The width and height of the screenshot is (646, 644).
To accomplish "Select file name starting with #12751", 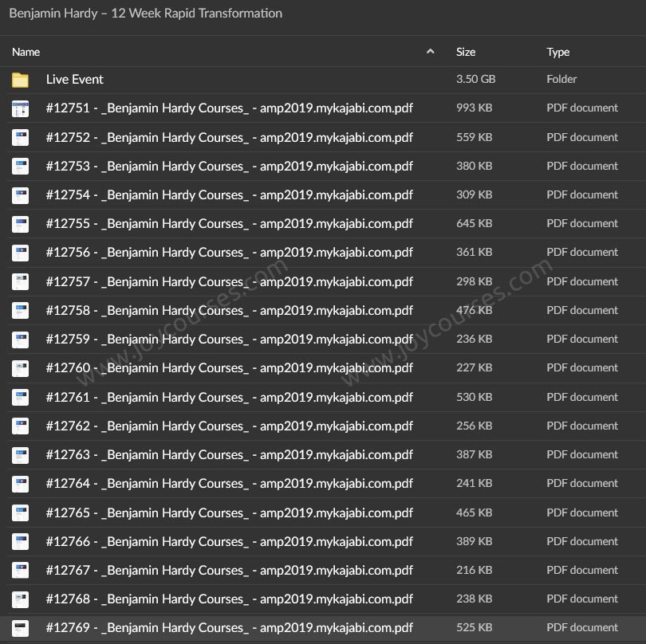I will (x=230, y=108).
